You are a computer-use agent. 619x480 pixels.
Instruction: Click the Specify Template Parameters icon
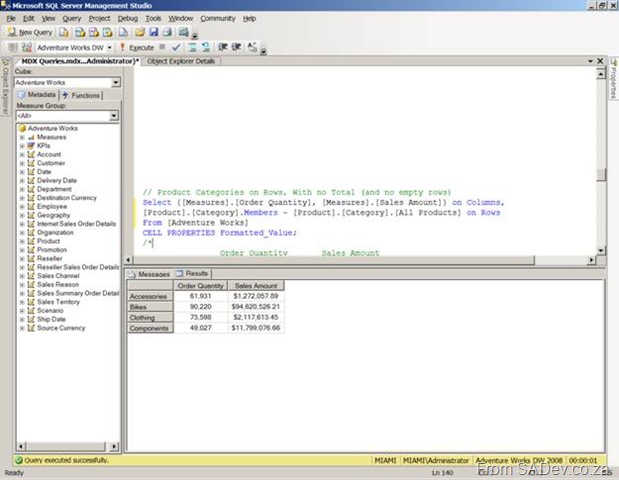(252, 47)
